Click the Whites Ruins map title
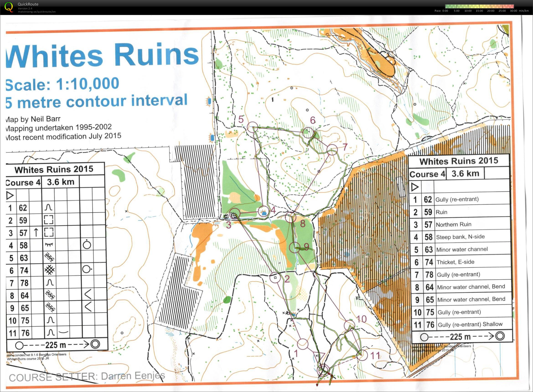533x392 pixels. coord(102,56)
